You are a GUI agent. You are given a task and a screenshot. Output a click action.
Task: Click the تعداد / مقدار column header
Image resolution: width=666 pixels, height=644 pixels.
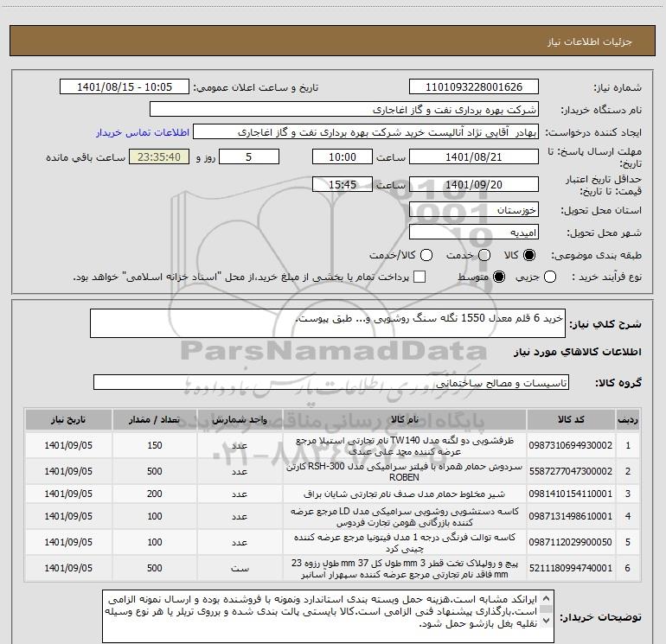[x=155, y=420]
